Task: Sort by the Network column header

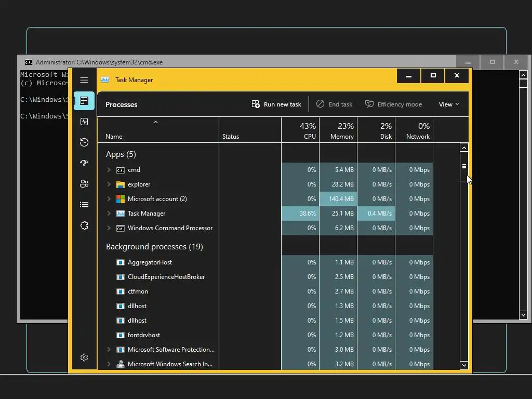Action: pyautogui.click(x=414, y=130)
